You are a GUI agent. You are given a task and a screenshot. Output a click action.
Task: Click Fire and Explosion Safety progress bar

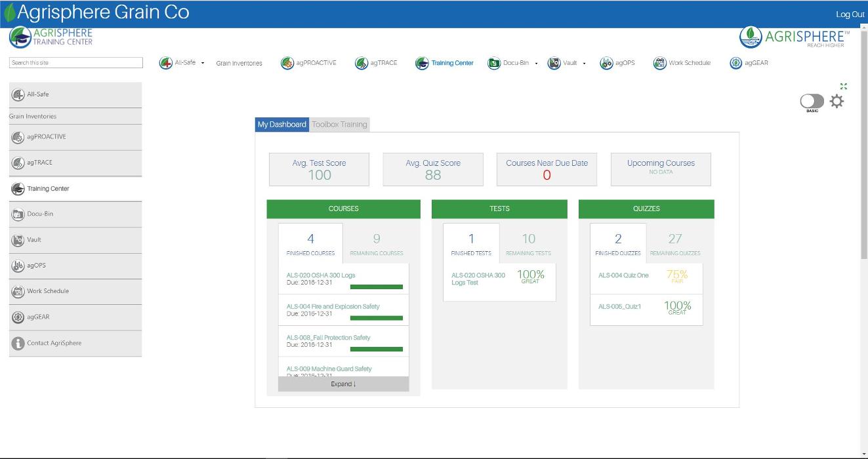(x=377, y=318)
